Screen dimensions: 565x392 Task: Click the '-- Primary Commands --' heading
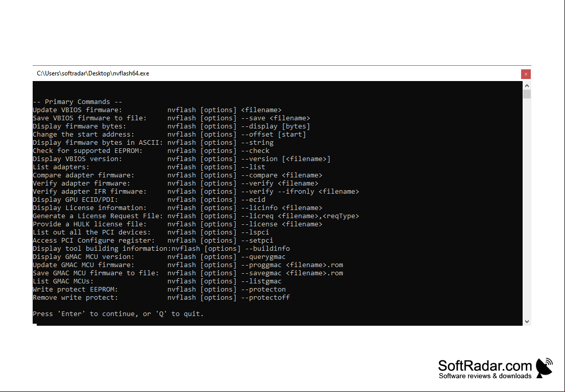[78, 102]
